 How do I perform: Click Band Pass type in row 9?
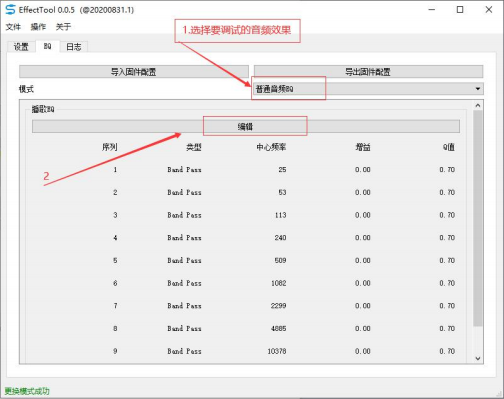point(184,351)
